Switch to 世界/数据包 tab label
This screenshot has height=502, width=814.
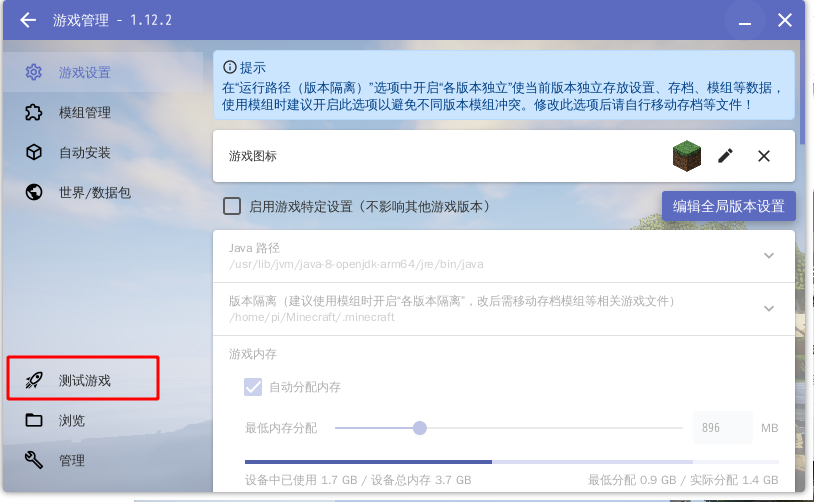point(94,192)
